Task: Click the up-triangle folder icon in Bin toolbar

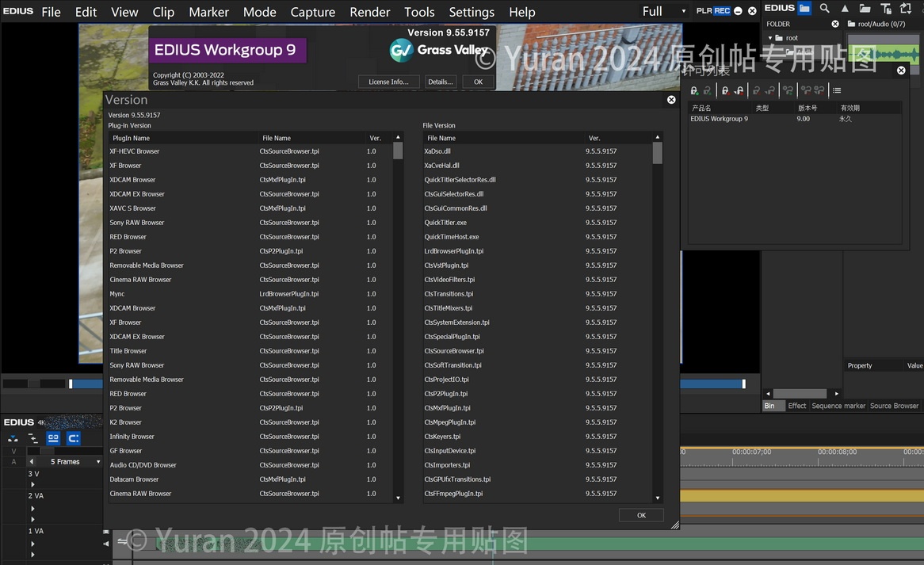Action: [845, 8]
